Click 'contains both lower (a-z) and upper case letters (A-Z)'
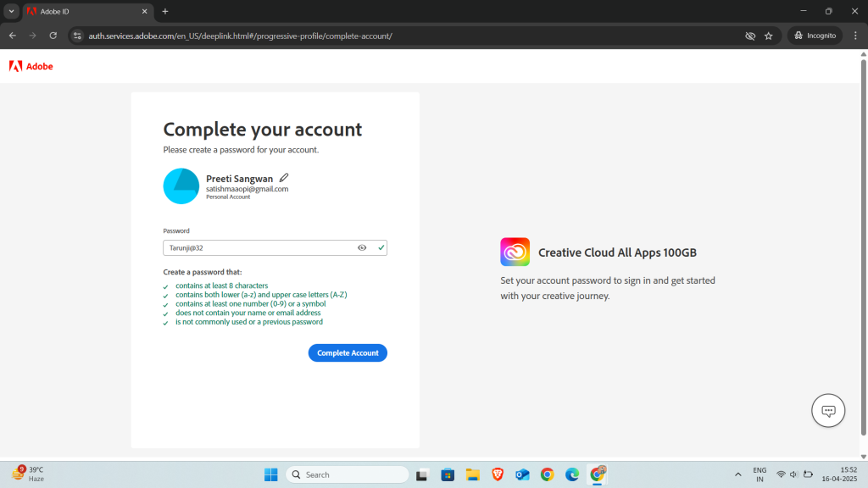 point(261,295)
